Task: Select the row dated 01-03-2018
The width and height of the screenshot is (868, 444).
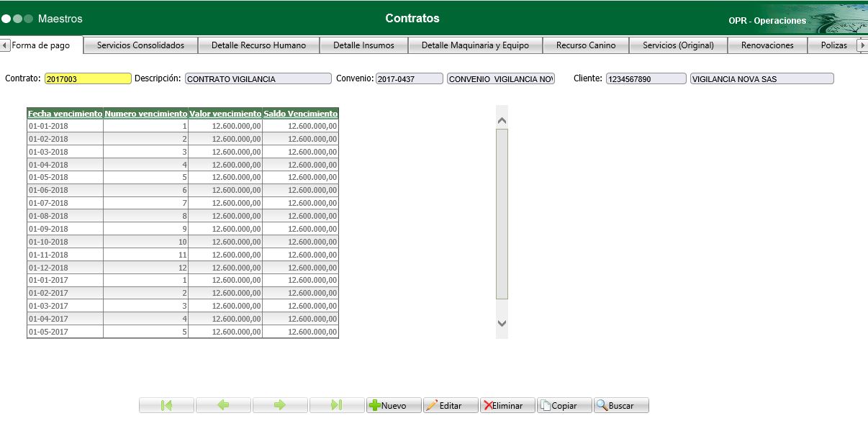Action: (183, 152)
